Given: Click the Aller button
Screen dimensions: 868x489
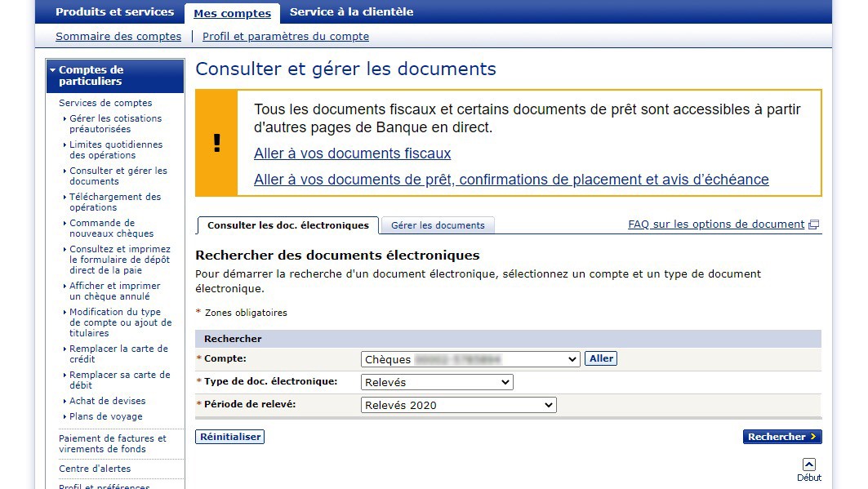Looking at the screenshot, I should [x=601, y=358].
